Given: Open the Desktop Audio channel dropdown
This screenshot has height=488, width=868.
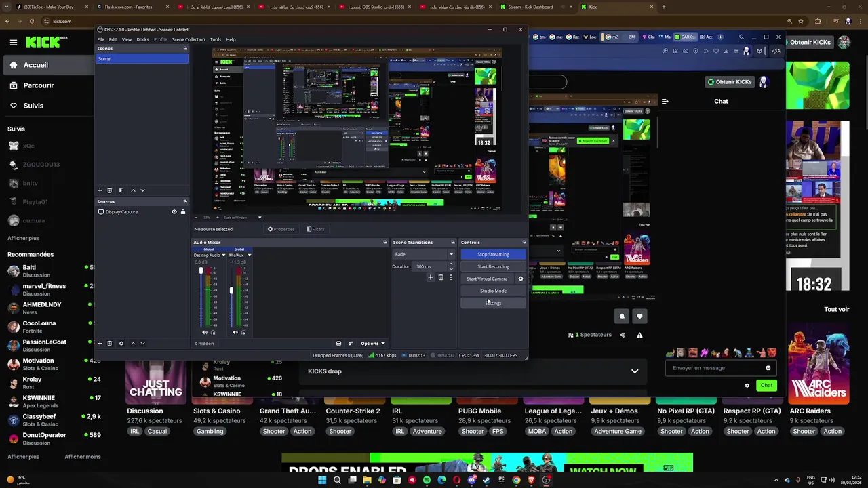Looking at the screenshot, I should pos(224,255).
